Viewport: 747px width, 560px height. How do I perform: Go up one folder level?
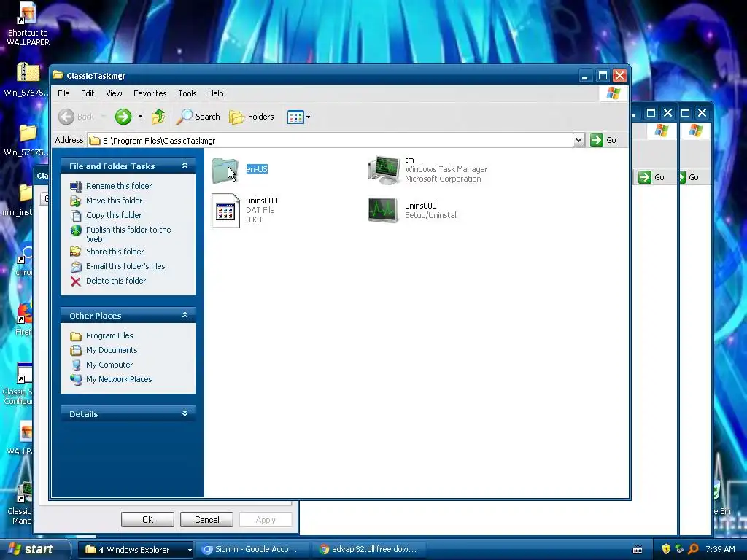point(158,117)
